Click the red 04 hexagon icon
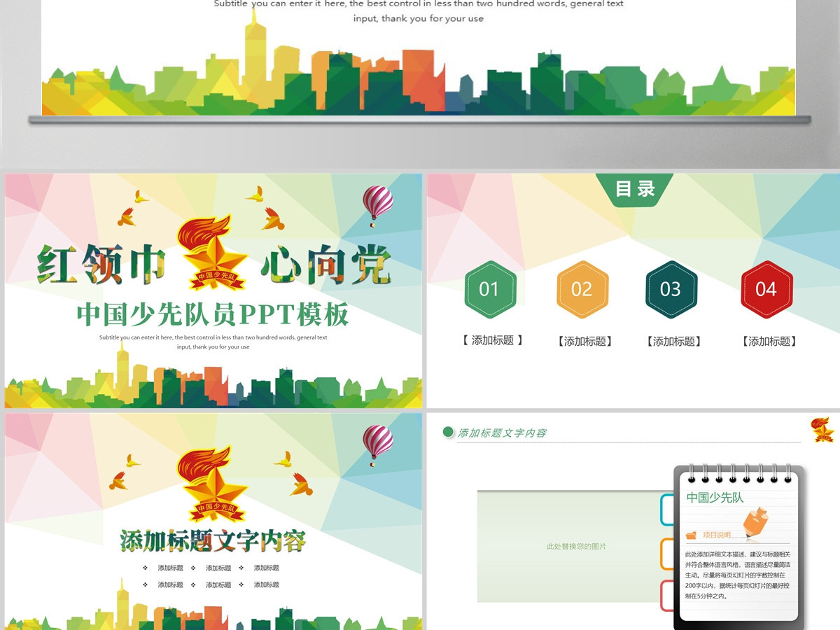 coord(766,289)
